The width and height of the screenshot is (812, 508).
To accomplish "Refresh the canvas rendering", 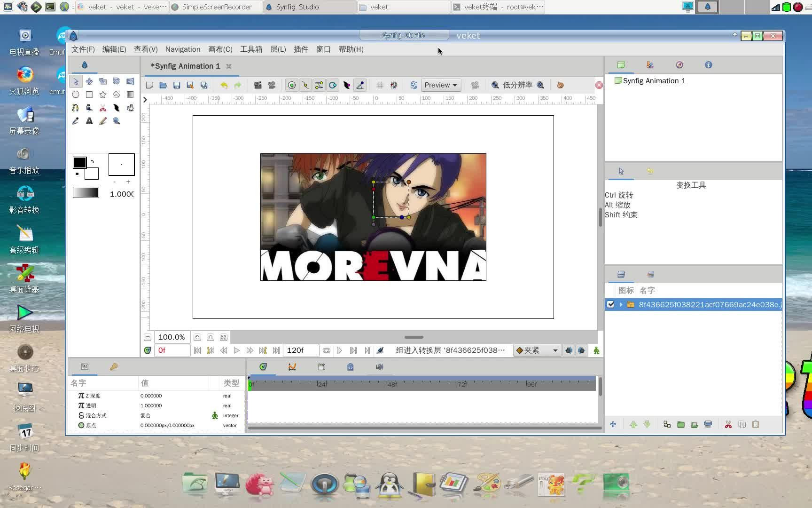I will (x=414, y=85).
